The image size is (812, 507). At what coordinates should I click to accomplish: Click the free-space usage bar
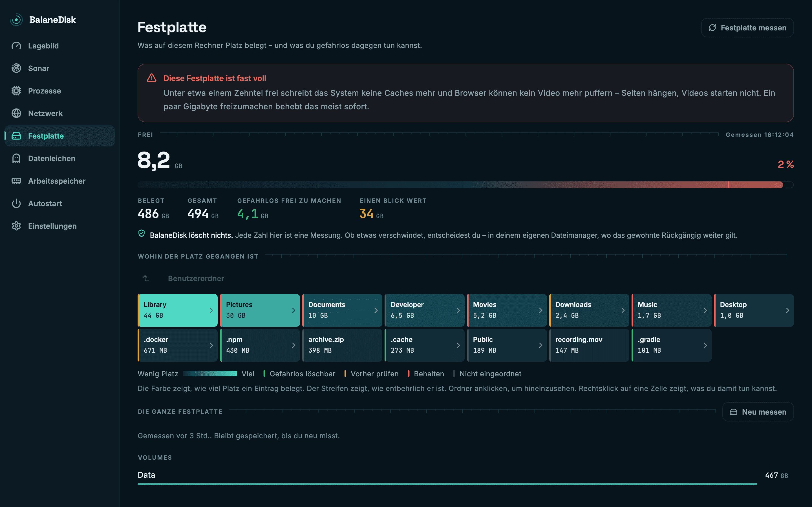click(x=465, y=185)
